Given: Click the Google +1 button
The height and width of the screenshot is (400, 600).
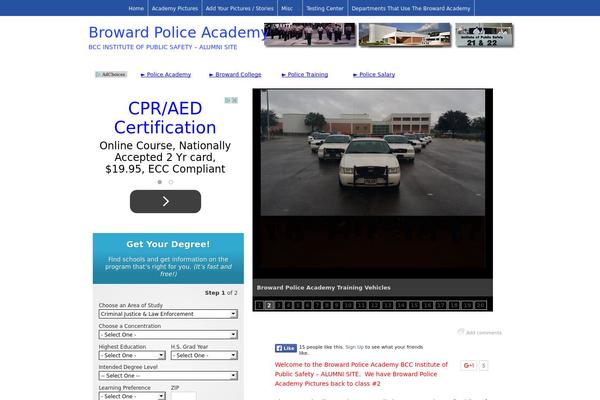Looking at the screenshot, I should coord(468,366).
